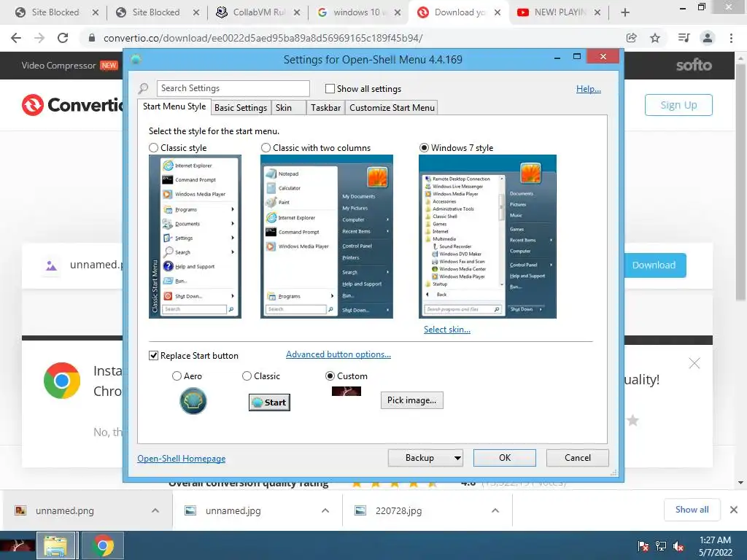The image size is (747, 560).
Task: Click the Convertio logo on page
Action: (x=72, y=105)
